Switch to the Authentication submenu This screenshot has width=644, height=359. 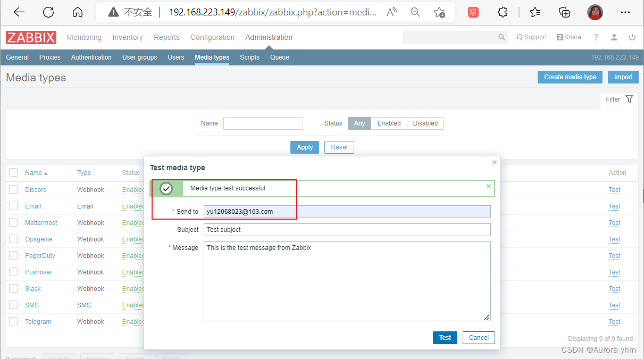click(x=91, y=57)
